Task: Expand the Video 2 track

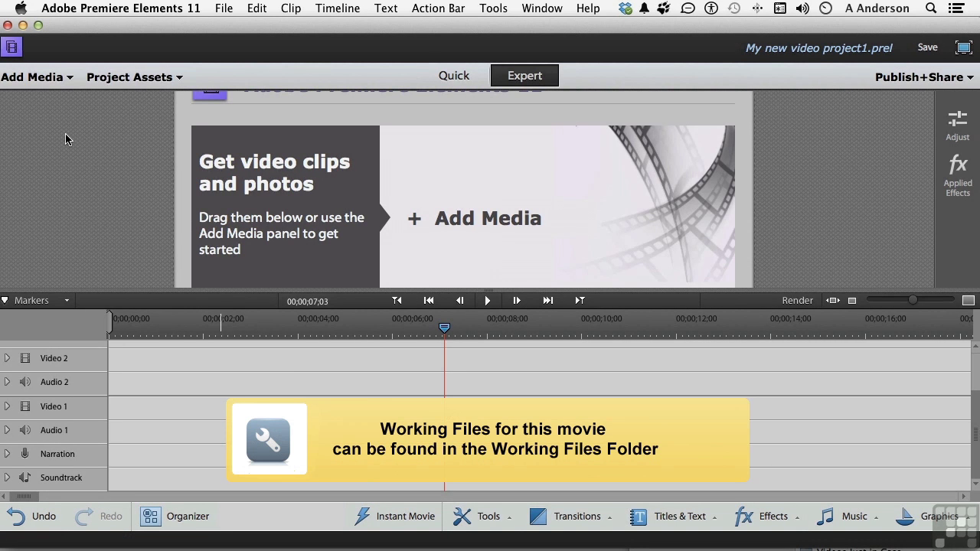Action: pos(7,358)
